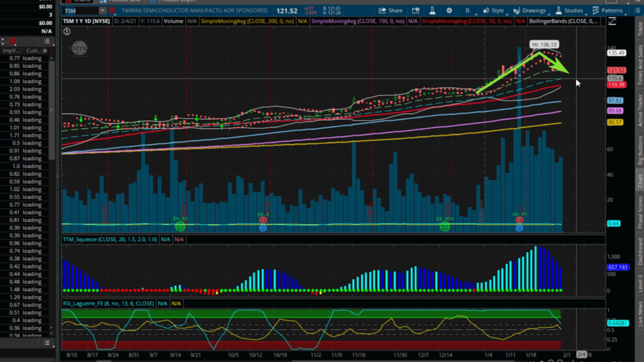Click the info icon on the chart

point(67,31)
